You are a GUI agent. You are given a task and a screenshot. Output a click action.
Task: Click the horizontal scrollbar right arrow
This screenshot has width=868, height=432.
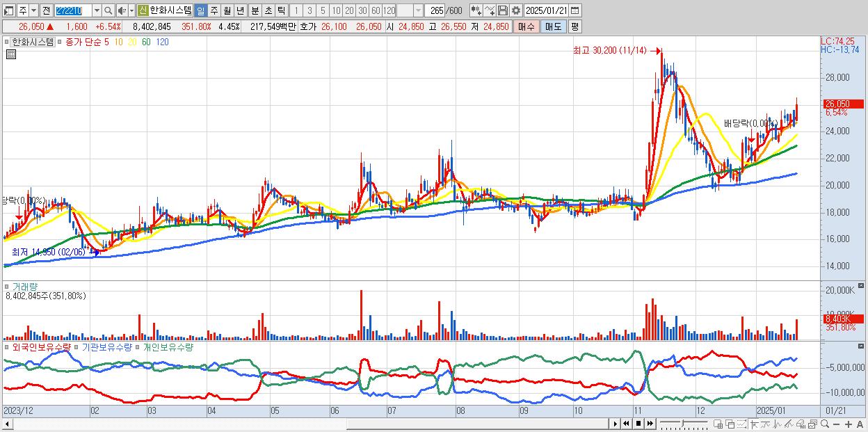coord(615,424)
